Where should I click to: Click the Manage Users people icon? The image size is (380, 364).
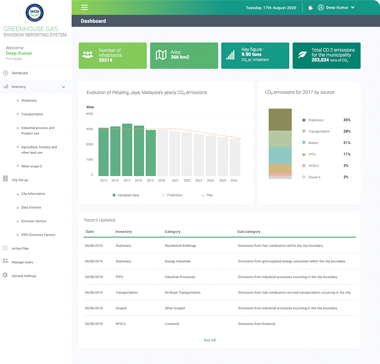pyautogui.click(x=5, y=261)
